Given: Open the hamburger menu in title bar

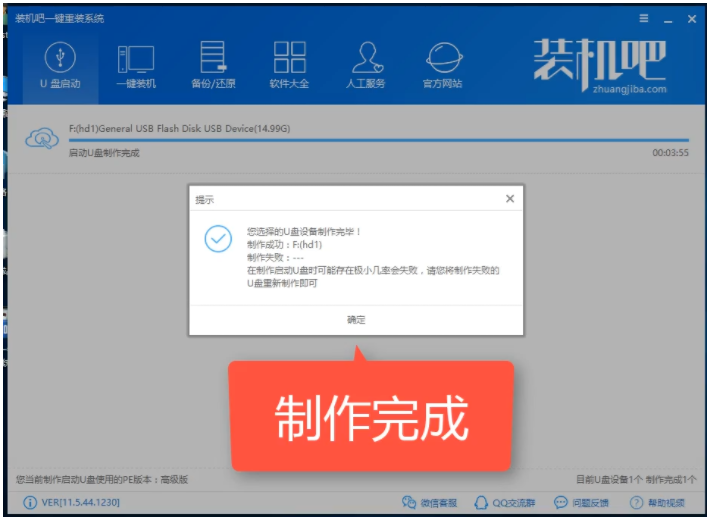Looking at the screenshot, I should coord(643,19).
